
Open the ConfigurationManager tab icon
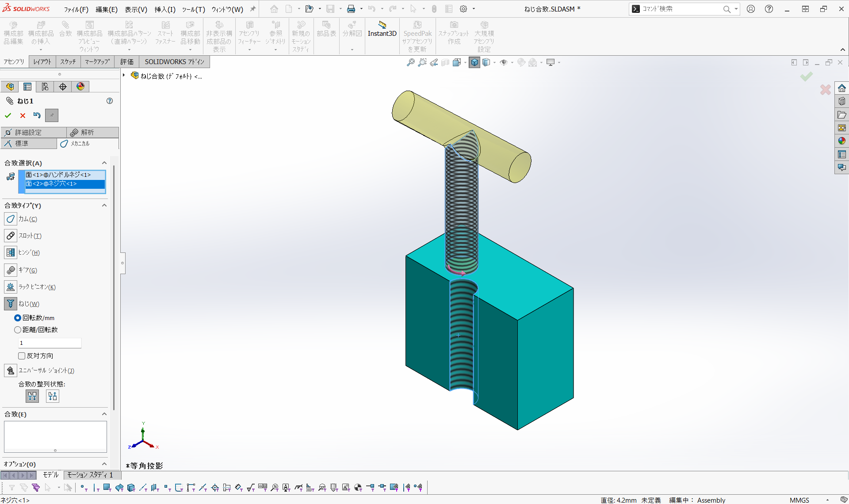[45, 87]
